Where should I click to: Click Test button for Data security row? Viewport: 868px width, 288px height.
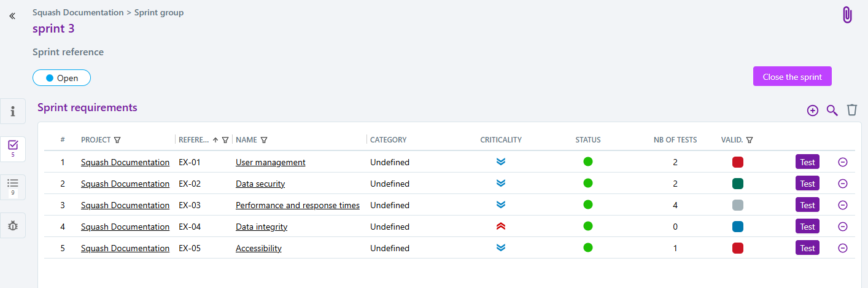tap(807, 184)
